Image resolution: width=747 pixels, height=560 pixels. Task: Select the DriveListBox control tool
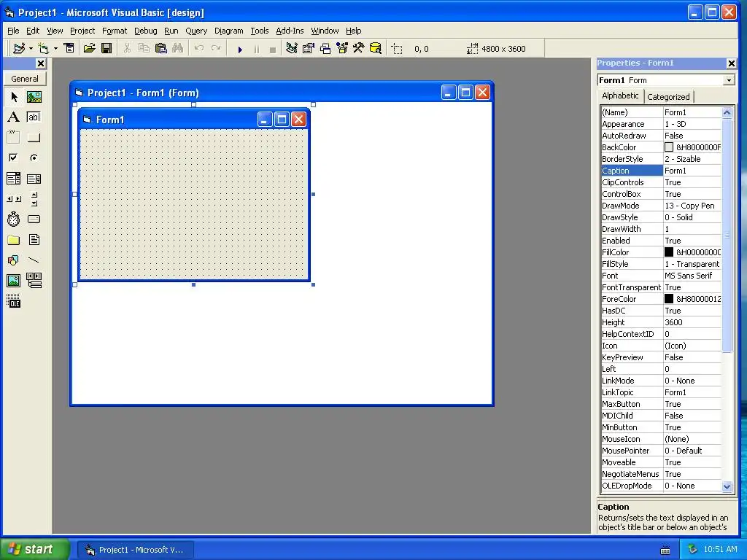click(x=34, y=219)
